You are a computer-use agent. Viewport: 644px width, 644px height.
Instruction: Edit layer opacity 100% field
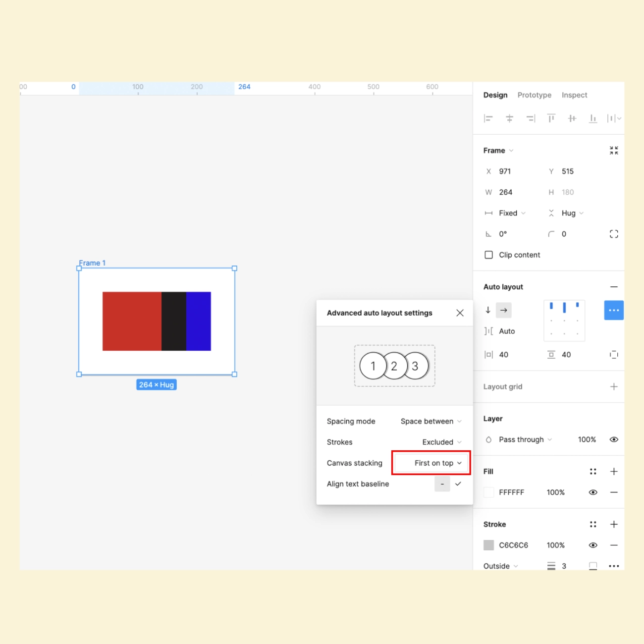[587, 439]
